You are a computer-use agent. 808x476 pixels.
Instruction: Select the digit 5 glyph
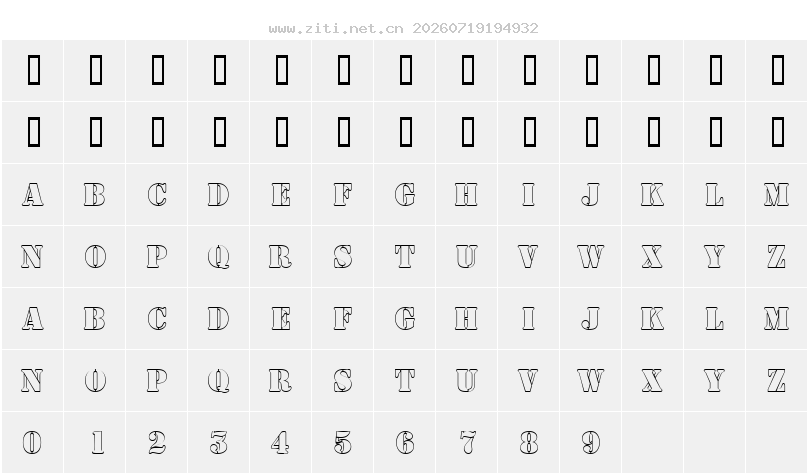tap(343, 442)
